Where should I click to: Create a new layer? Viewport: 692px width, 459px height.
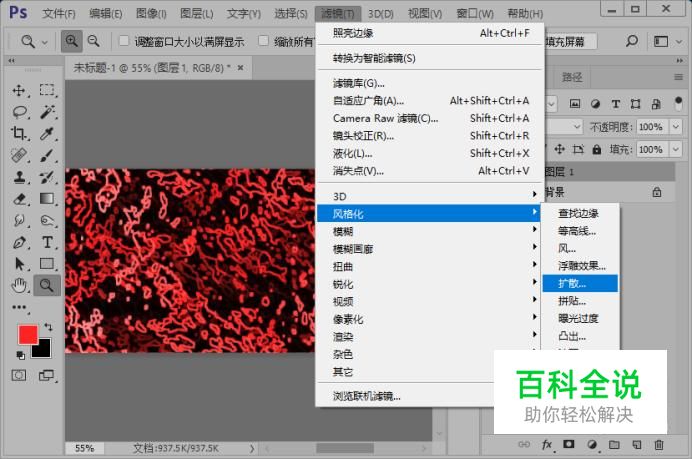pyautogui.click(x=636, y=444)
